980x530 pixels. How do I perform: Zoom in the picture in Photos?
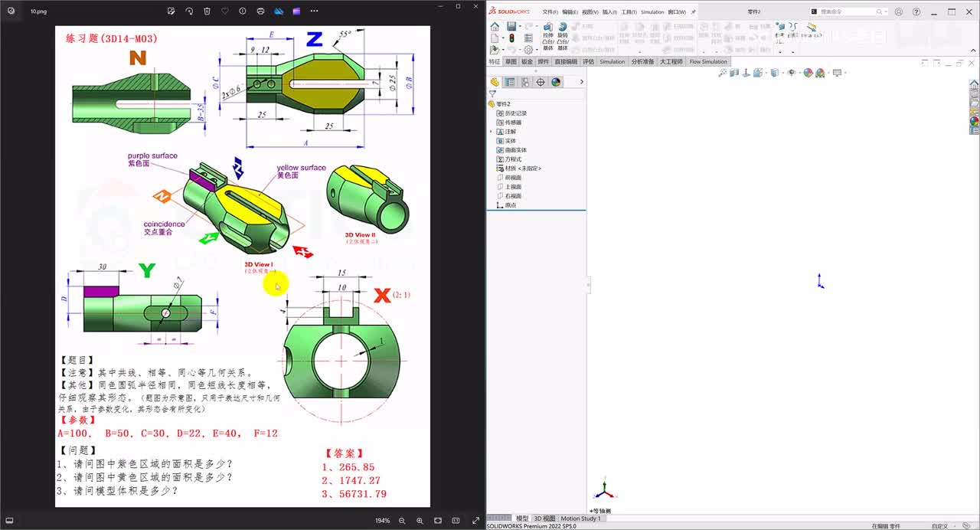pyautogui.click(x=420, y=521)
